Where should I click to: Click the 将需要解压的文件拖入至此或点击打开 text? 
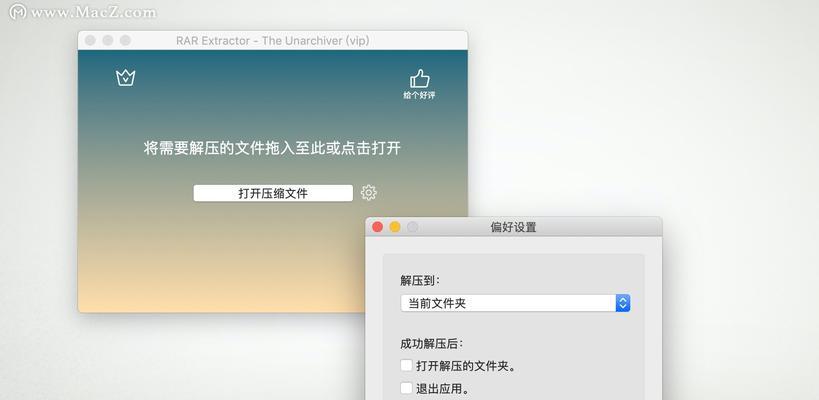coord(272,148)
